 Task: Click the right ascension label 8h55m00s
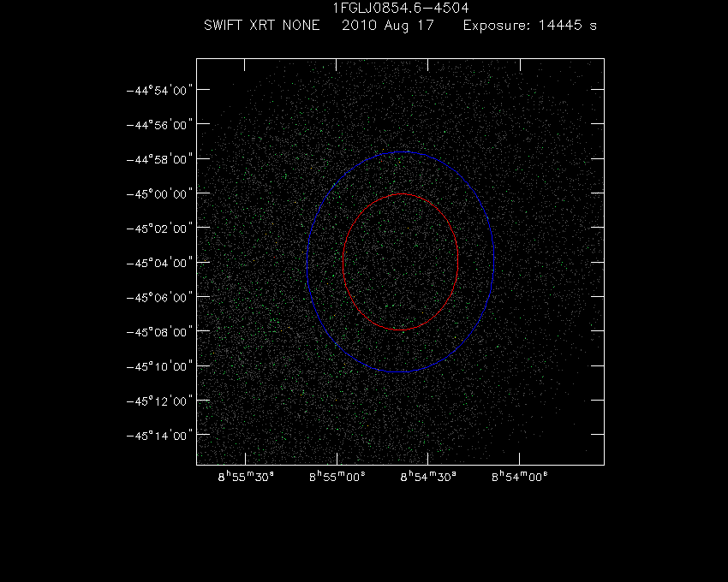pos(337,477)
